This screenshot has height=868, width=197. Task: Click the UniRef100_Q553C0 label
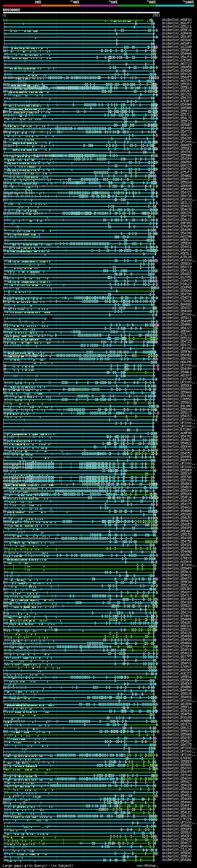[177, 84]
